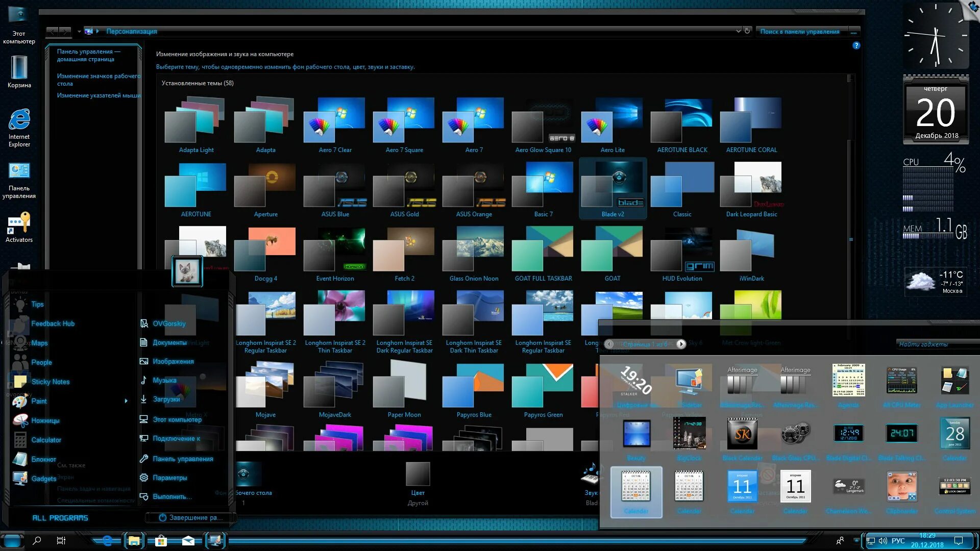Screen dimensions: 980x551
Task: Open Документы in the start menu
Action: [x=169, y=343]
